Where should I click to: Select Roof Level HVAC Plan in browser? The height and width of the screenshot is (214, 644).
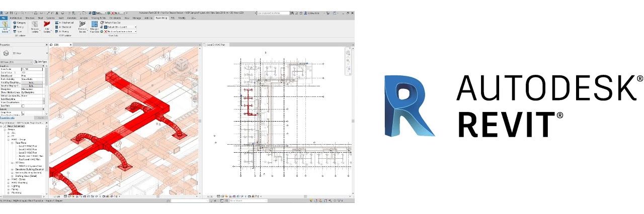click(x=30, y=159)
